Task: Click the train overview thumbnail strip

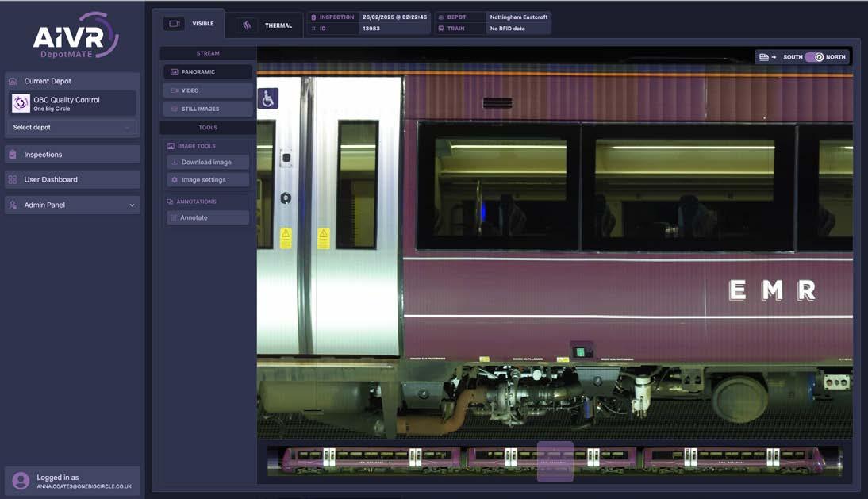Action: (555, 461)
